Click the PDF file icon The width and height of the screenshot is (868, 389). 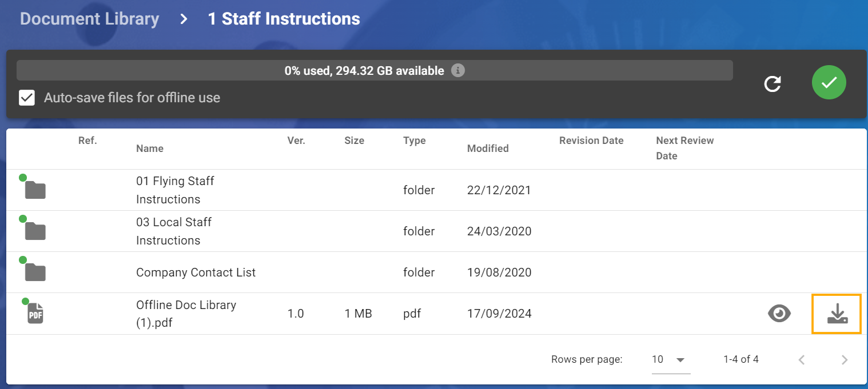click(x=35, y=314)
